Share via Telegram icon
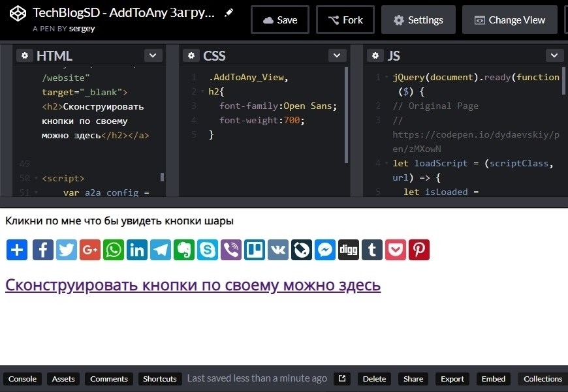The width and height of the screenshot is (568, 392). [161, 250]
